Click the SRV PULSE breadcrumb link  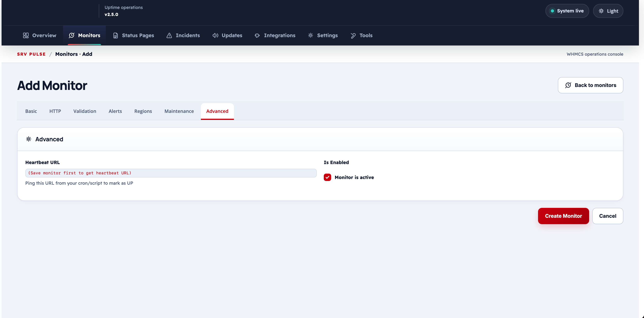31,54
